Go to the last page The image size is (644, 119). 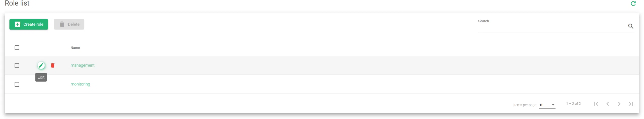(631, 104)
